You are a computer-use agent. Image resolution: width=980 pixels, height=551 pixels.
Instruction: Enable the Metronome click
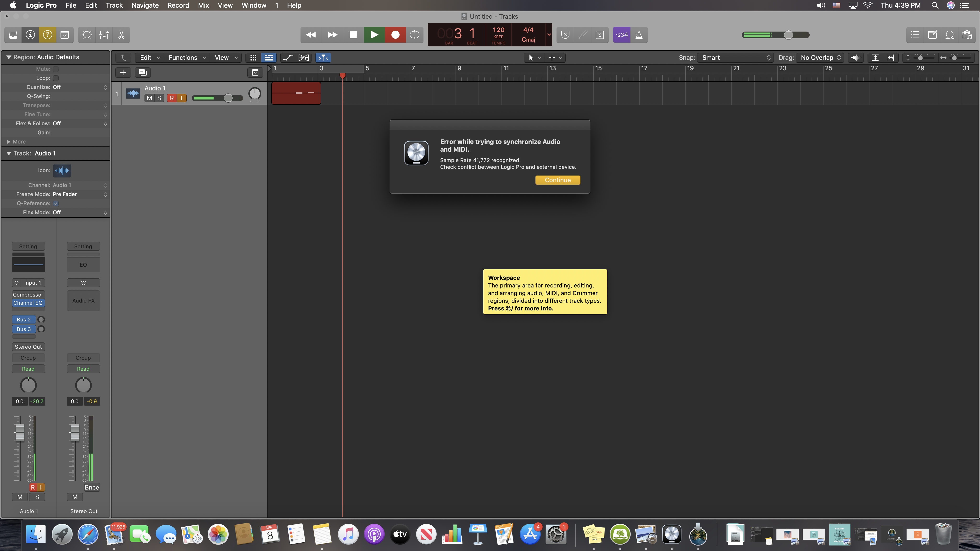click(x=639, y=35)
